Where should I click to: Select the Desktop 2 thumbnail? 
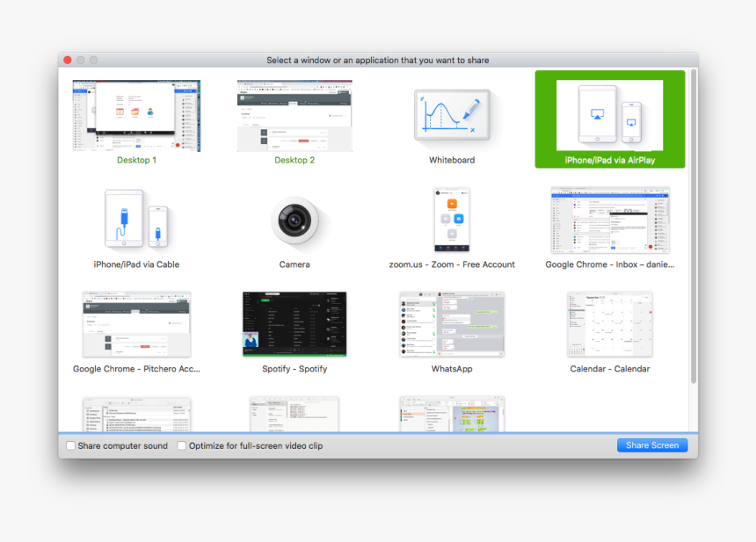click(294, 116)
